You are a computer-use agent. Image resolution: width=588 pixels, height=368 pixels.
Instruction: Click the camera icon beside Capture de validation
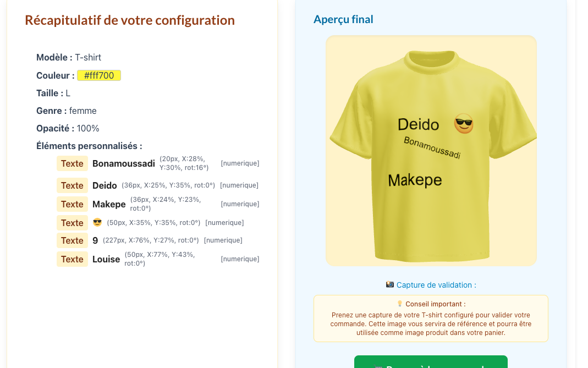(x=390, y=285)
